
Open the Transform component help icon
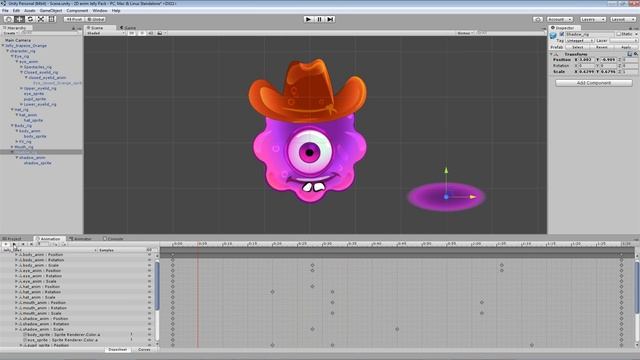point(630,54)
